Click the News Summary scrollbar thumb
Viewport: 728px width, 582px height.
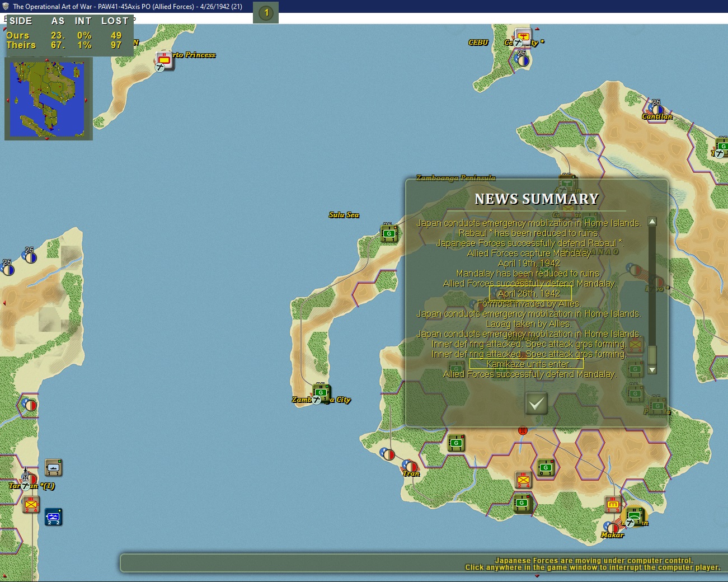point(652,355)
